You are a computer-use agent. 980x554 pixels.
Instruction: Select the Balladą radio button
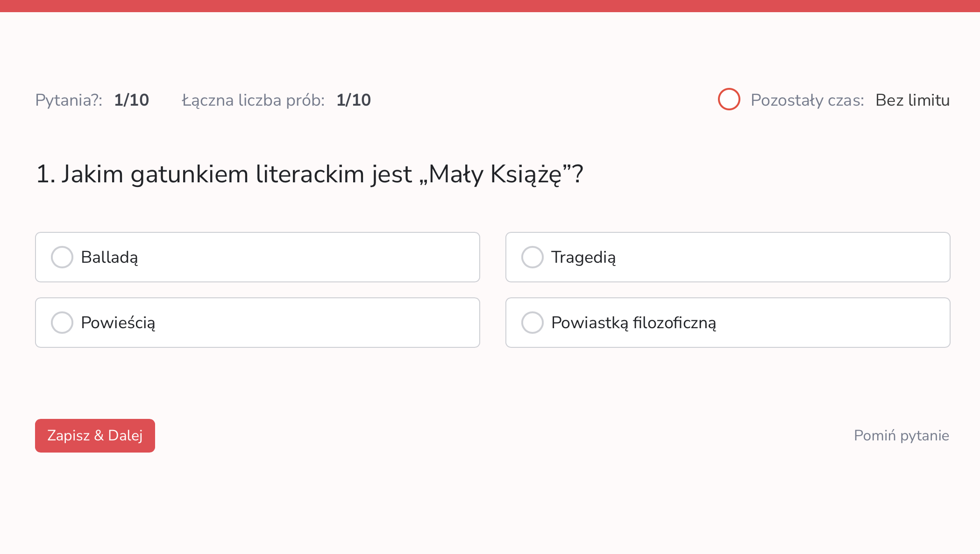click(x=62, y=257)
